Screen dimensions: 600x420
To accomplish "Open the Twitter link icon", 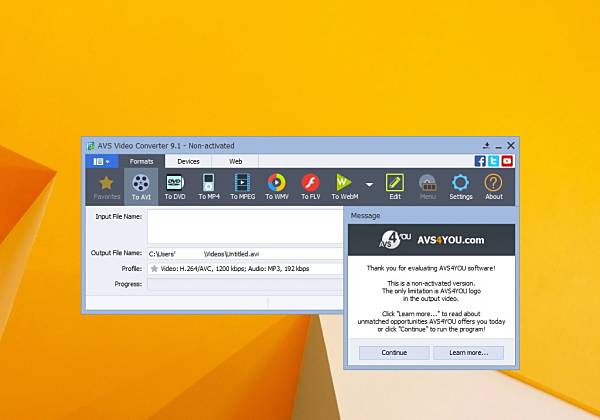I will coord(493,161).
